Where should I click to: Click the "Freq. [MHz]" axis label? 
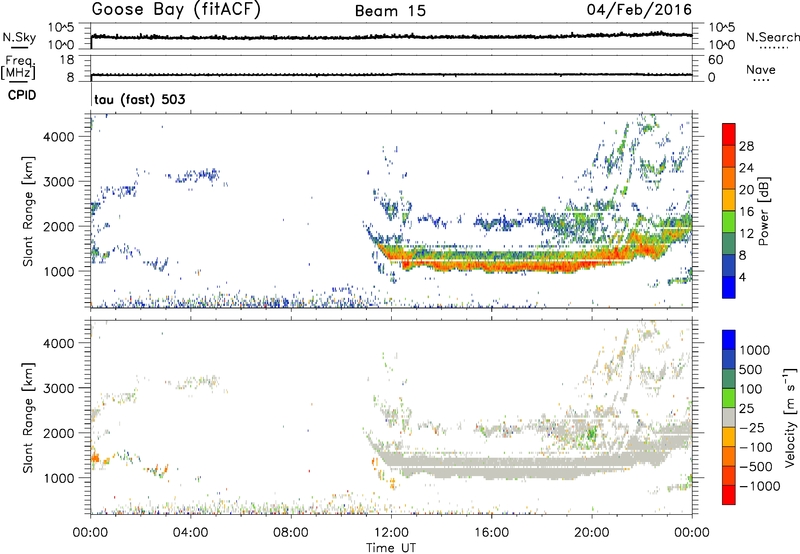[x=18, y=67]
